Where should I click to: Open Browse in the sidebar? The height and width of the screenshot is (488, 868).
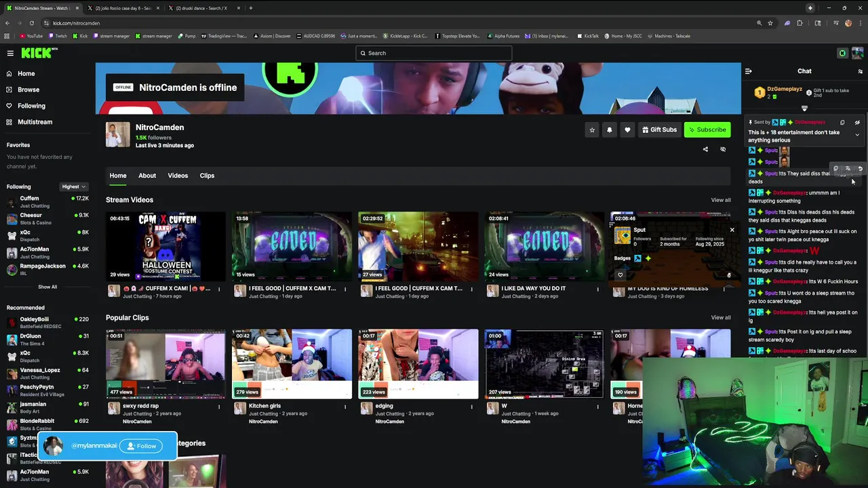[28, 89]
